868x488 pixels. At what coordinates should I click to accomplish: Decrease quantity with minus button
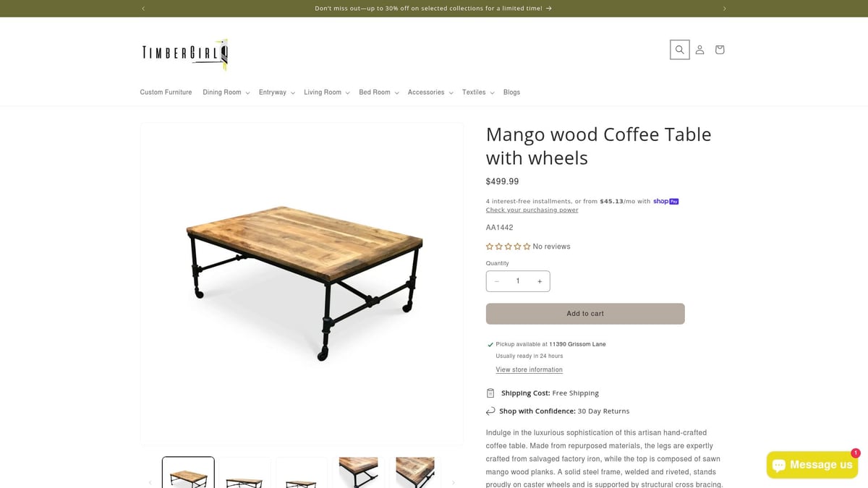point(497,281)
